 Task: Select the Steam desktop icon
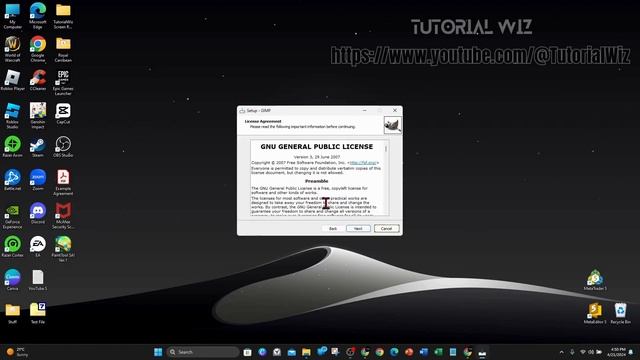tap(38, 147)
